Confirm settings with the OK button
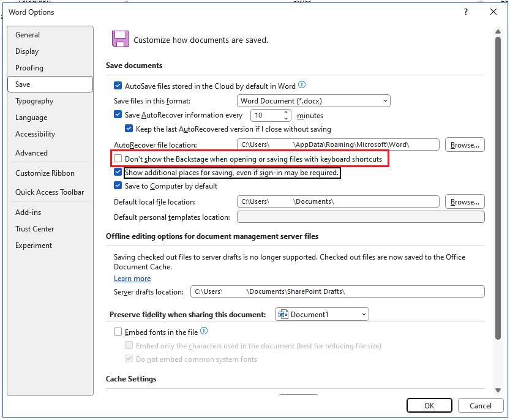Screen dimensions: 510x420 pos(429,406)
